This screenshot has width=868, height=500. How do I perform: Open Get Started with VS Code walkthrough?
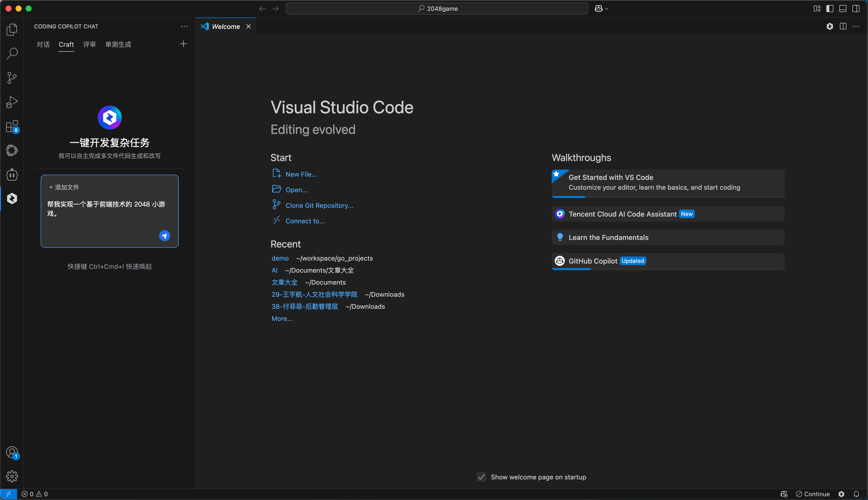tap(668, 183)
